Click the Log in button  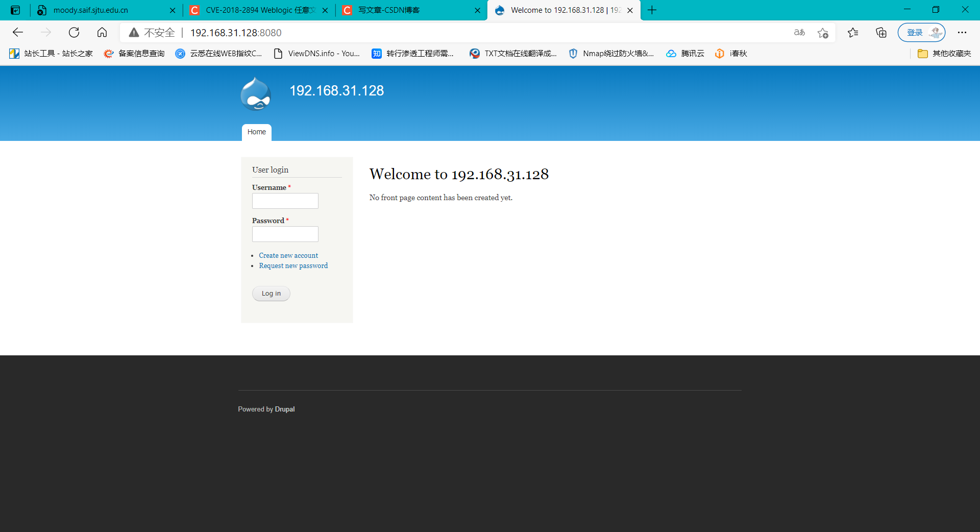(x=271, y=293)
